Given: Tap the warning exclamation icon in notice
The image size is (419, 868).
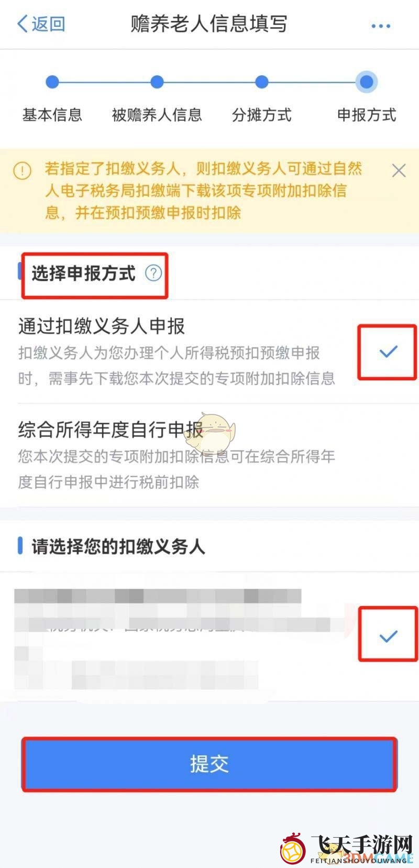Looking at the screenshot, I should point(23,171).
